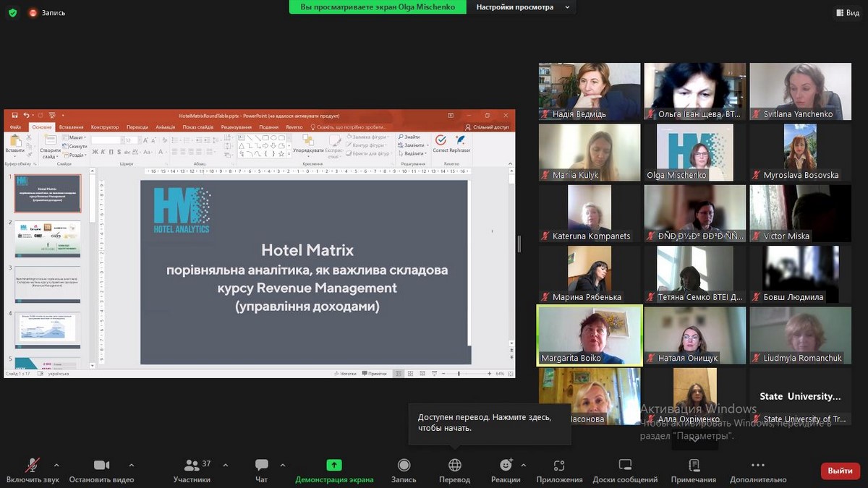Viewport: 868px width, 488px height.
Task: Click the red Leave meeting button
Action: [840, 471]
